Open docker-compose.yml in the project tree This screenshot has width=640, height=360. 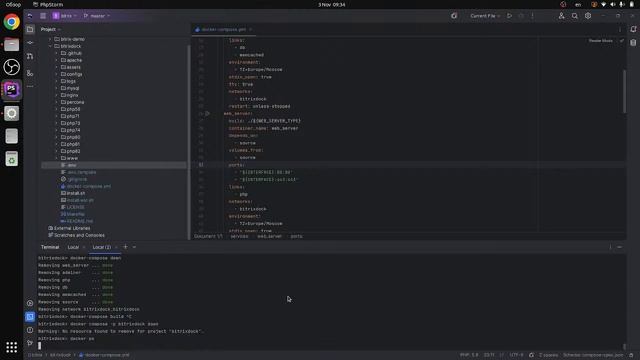[x=89, y=186]
